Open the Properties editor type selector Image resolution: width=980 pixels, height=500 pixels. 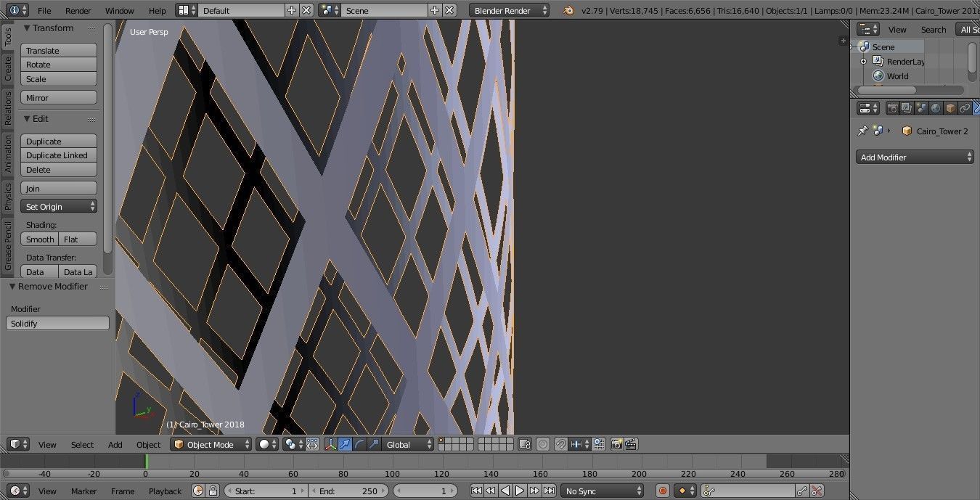coord(868,108)
